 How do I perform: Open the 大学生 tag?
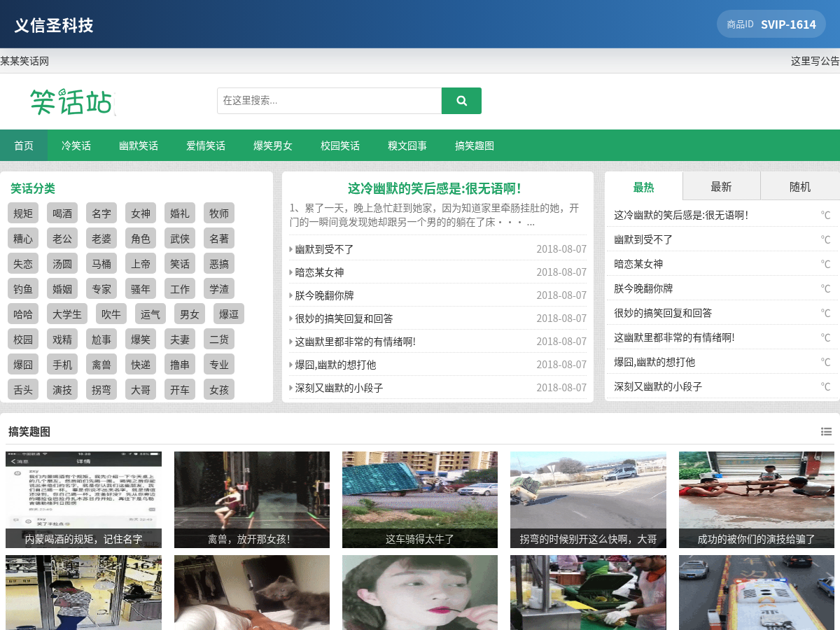click(67, 314)
